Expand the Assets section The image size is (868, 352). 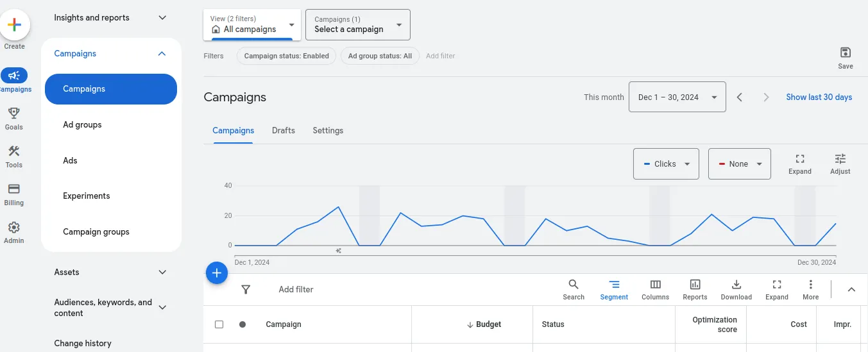[162, 272]
